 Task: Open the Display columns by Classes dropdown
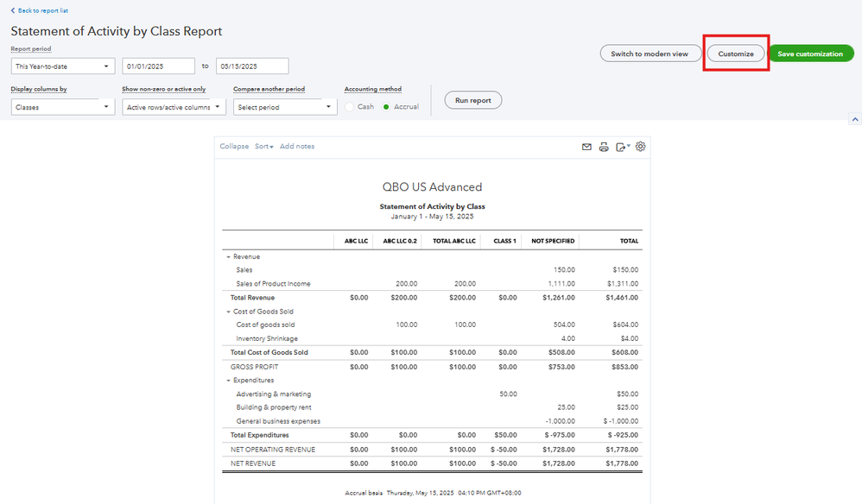[63, 107]
